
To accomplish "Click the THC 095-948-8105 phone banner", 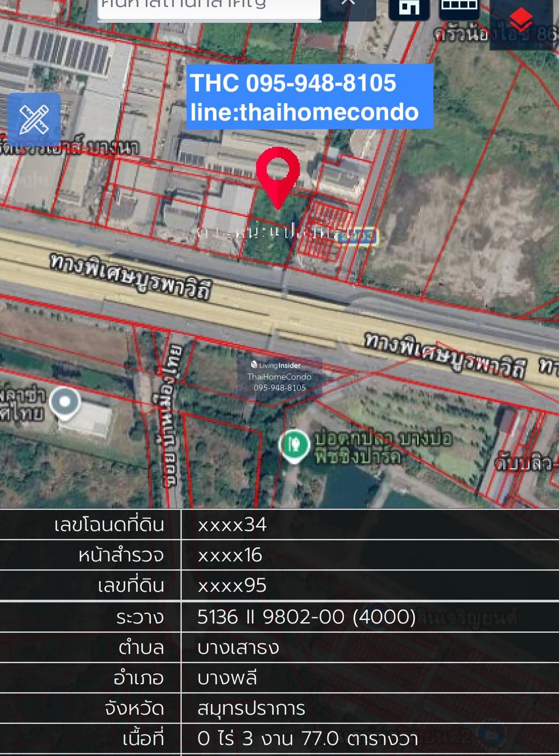I will 293,83.
